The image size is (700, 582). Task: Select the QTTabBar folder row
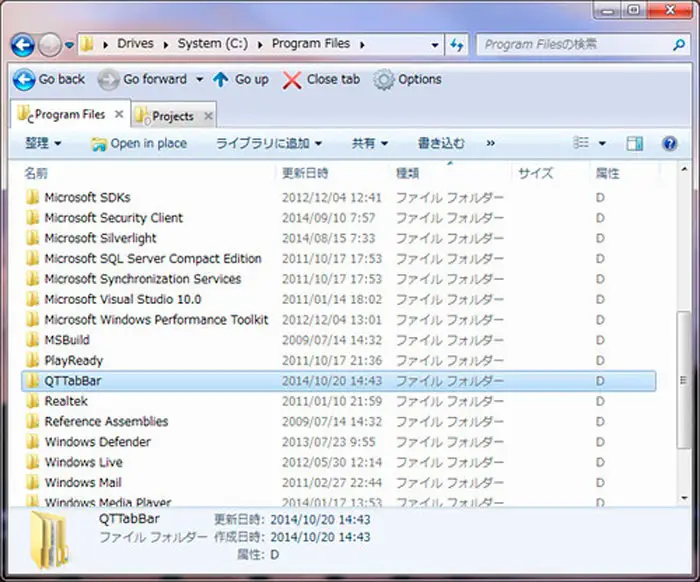coord(338,381)
